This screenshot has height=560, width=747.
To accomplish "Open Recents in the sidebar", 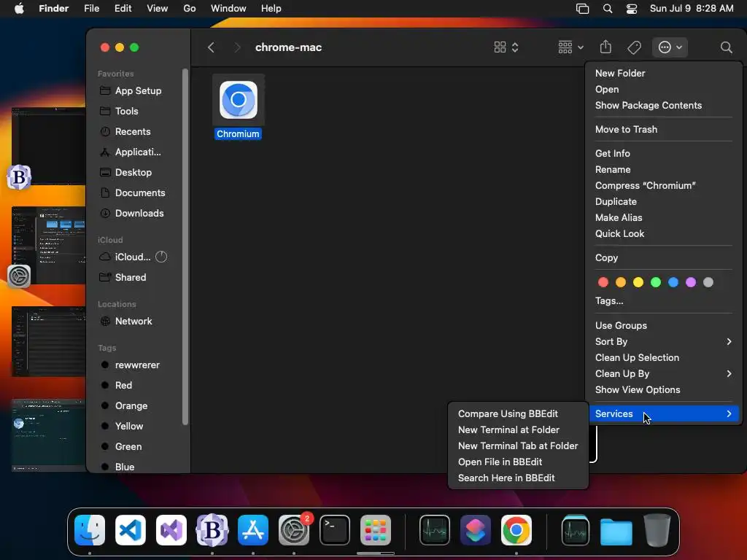I will (133, 131).
